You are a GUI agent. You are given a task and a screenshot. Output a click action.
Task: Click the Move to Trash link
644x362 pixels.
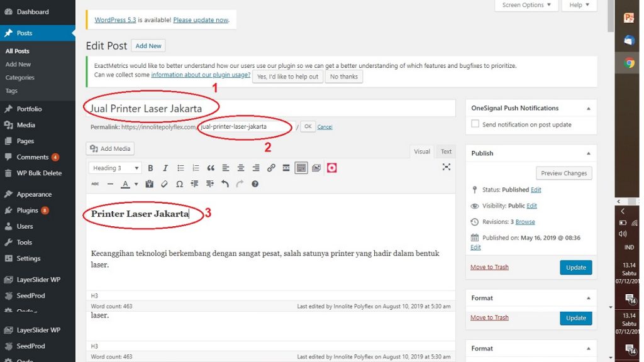tap(489, 267)
